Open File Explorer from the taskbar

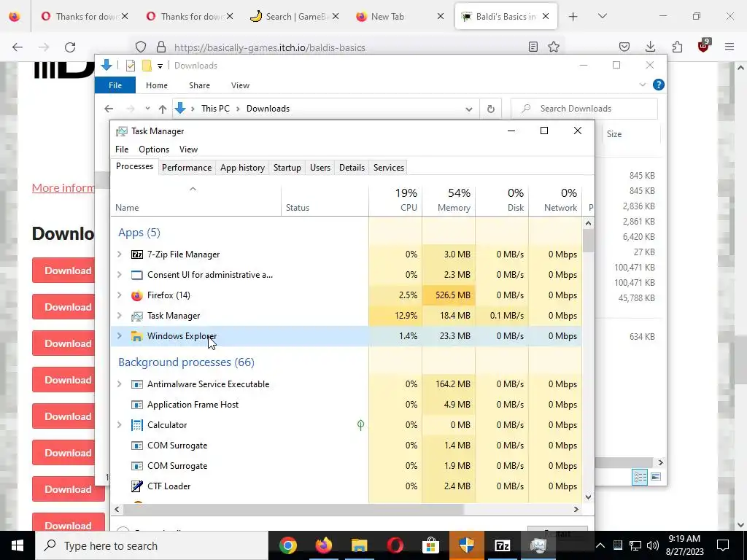coord(359,545)
